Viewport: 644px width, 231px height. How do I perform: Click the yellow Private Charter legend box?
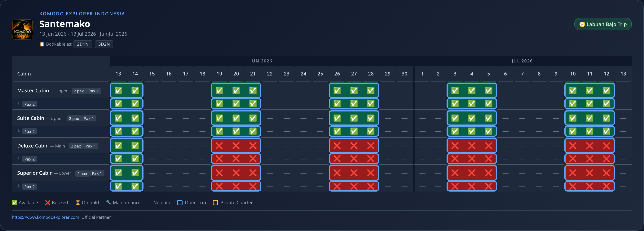pyautogui.click(x=215, y=203)
